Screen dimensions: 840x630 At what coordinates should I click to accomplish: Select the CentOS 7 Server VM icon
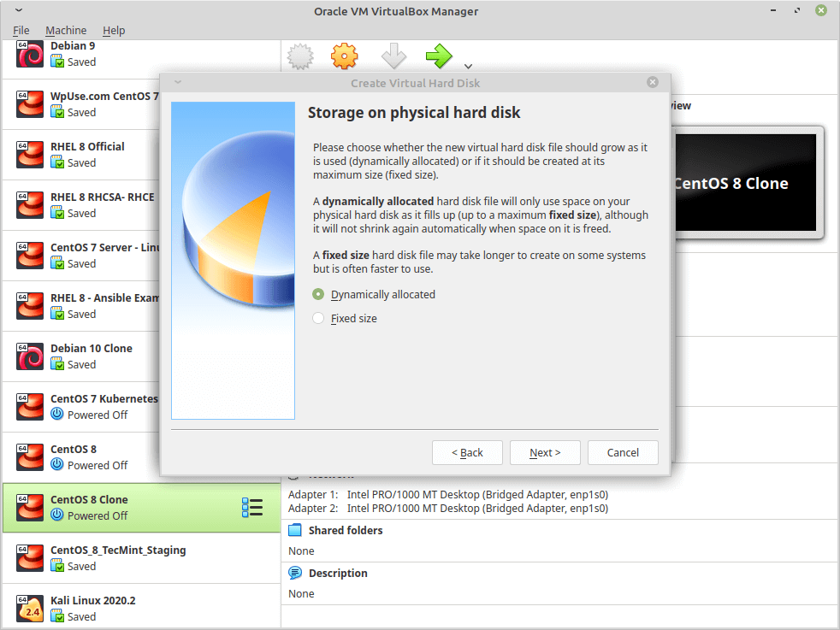pos(29,256)
